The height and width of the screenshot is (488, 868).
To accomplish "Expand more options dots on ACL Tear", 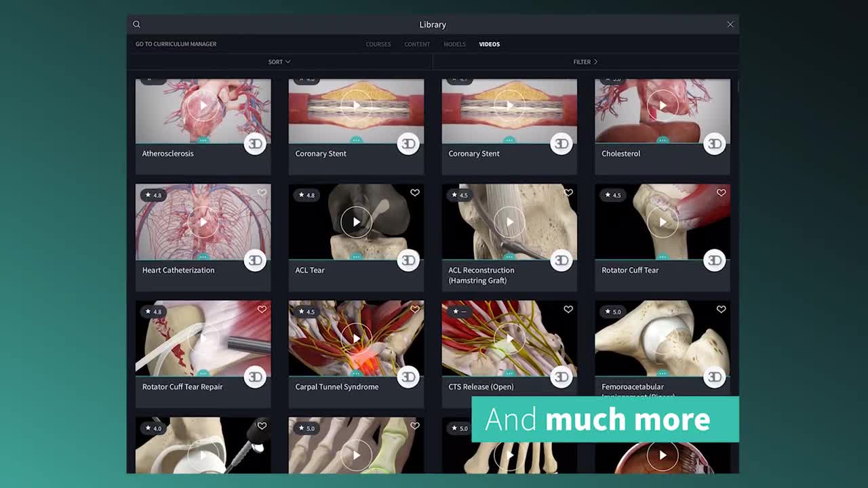I will pyautogui.click(x=356, y=257).
